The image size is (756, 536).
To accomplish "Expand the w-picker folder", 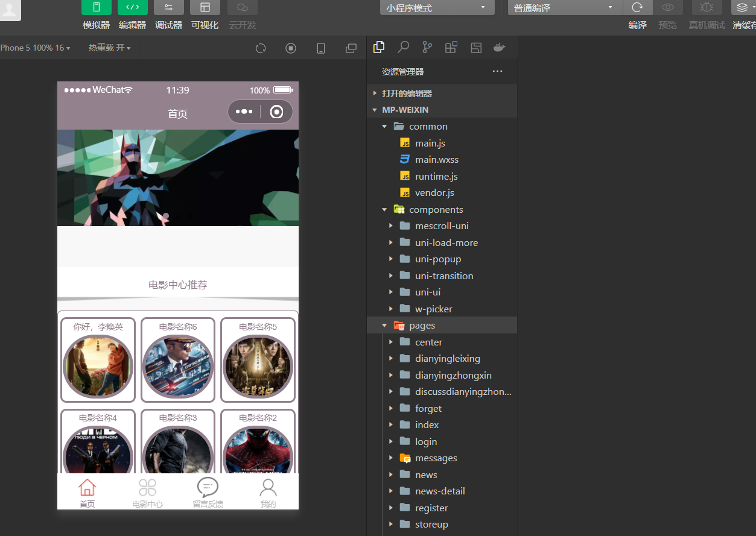I will coord(442,309).
